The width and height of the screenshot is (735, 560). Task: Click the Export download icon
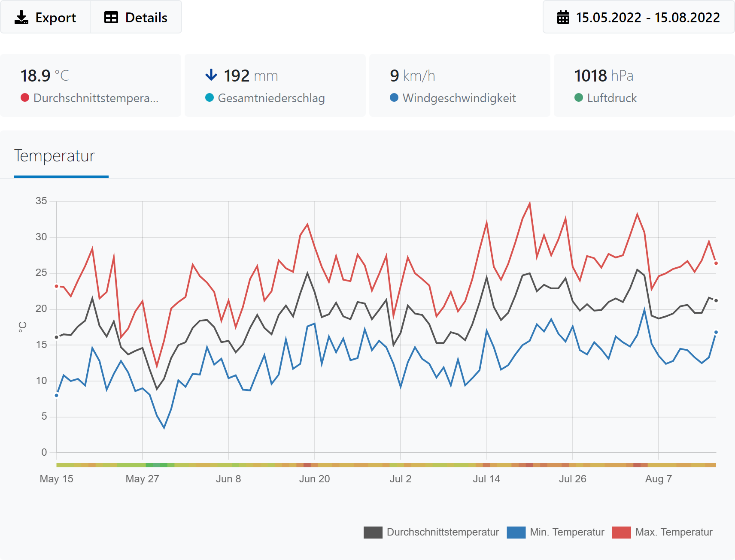pyautogui.click(x=21, y=18)
